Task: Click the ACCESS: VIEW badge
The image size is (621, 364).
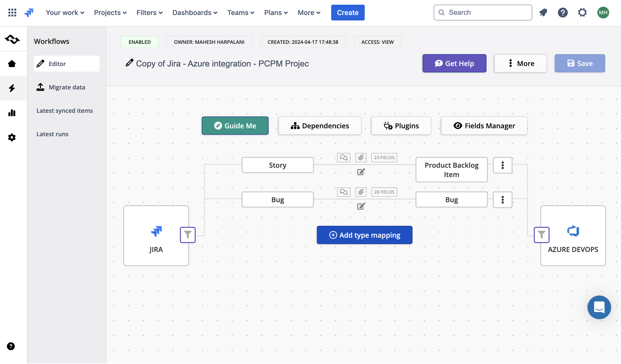Action: 378,42
